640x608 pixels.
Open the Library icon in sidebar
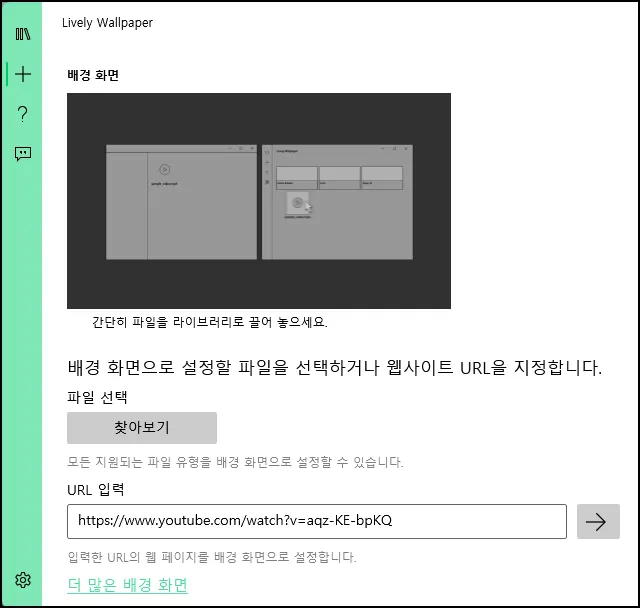tap(23, 34)
